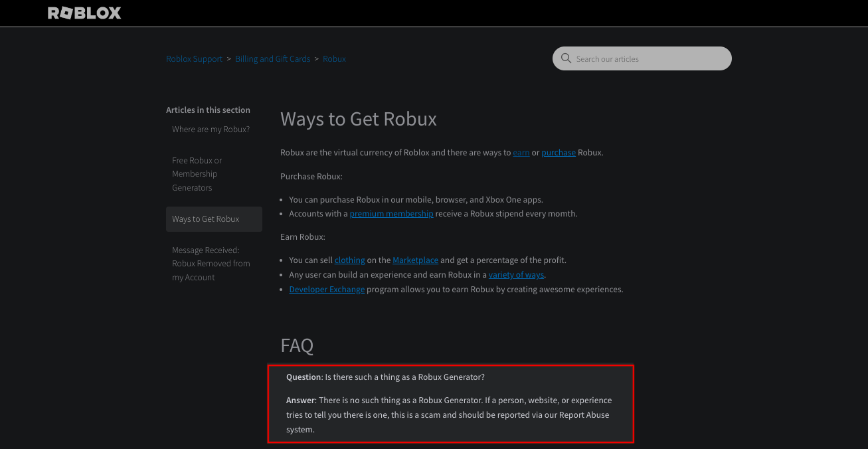Select the Ways to Get Robux sidebar item
Image resolution: width=868 pixels, height=449 pixels.
tap(214, 219)
